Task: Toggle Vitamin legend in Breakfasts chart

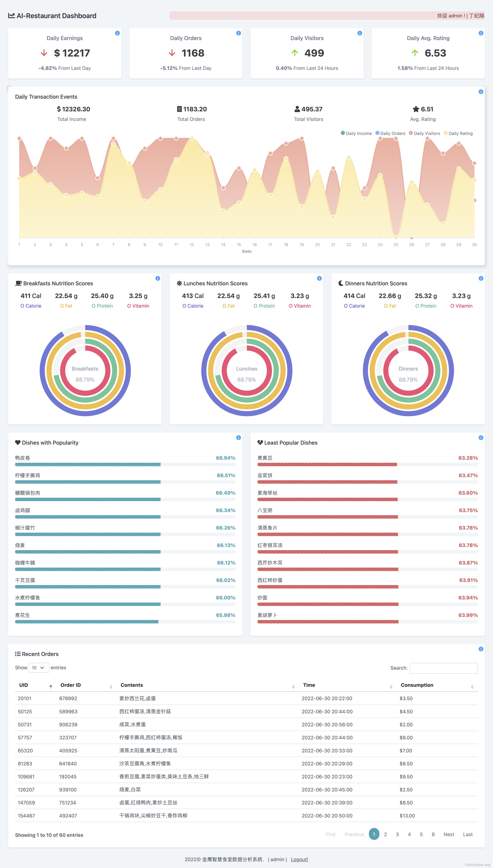Action: click(138, 306)
